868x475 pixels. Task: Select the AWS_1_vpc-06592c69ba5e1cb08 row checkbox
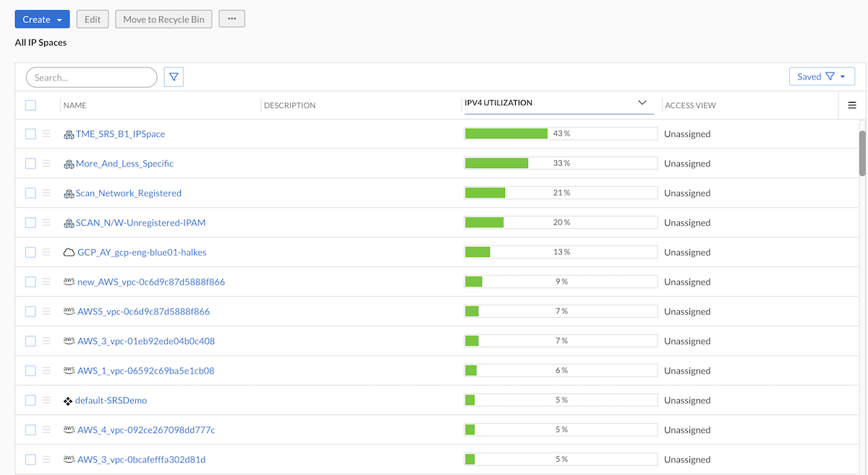click(30, 371)
